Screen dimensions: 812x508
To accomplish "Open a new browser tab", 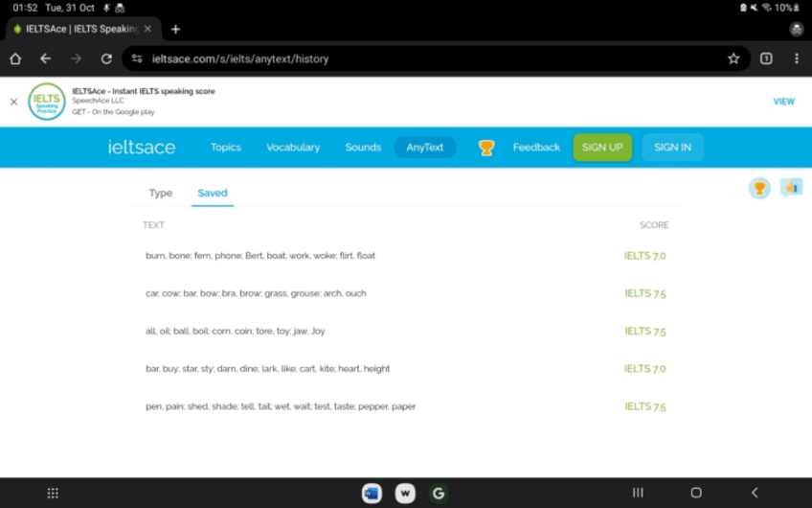I will point(175,29).
